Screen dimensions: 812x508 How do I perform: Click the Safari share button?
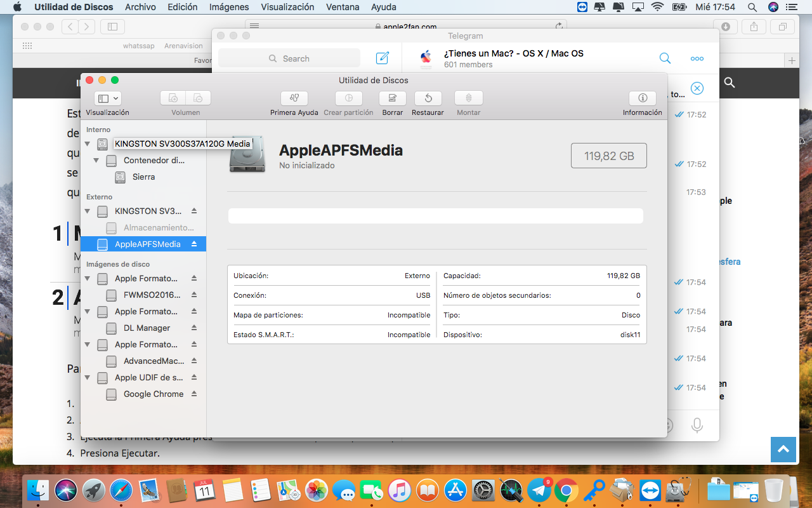tap(754, 27)
